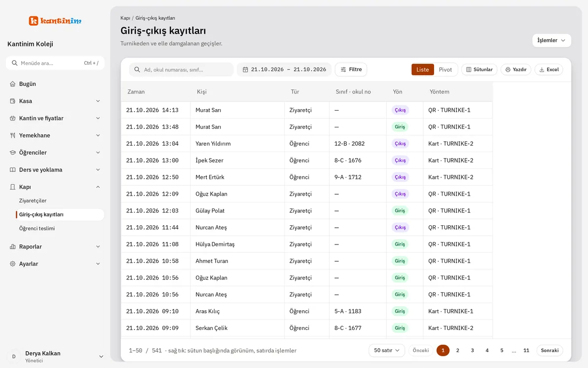
Task: Go to Bugün page
Action: (55, 84)
